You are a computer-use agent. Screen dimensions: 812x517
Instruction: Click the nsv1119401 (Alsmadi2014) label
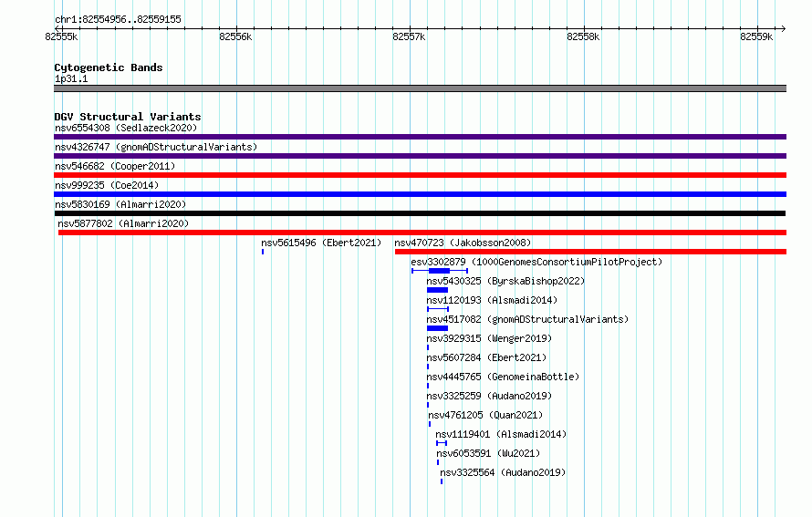click(x=501, y=434)
